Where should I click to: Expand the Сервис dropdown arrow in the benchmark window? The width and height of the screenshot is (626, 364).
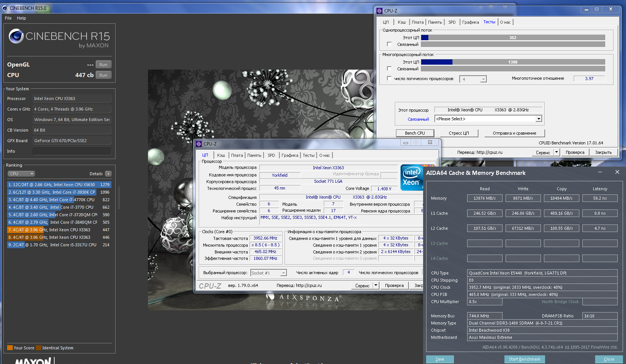tap(556, 152)
